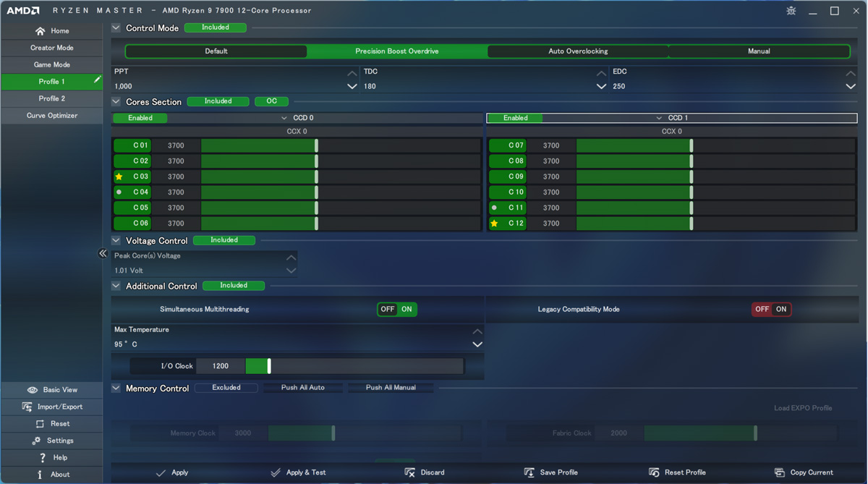
Task: Click the gold star on core C 03
Action: 119,177
